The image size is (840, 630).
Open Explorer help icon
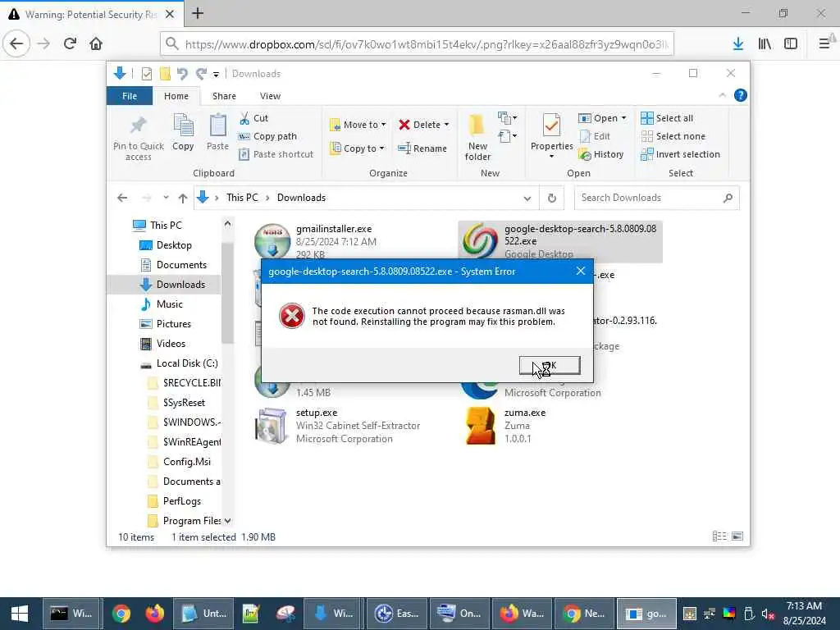pyautogui.click(x=741, y=95)
